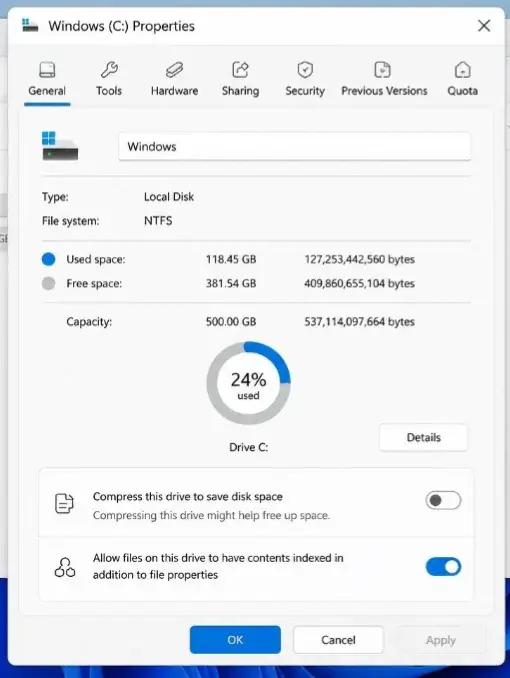The height and width of the screenshot is (678, 510).
Task: Click Compress this drive to save disk space text
Action: click(188, 496)
